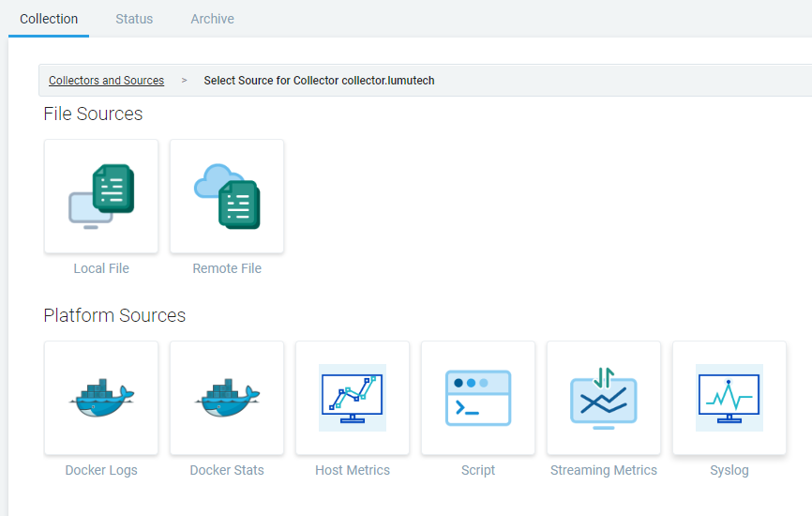This screenshot has height=516, width=812.
Task: Open the Archive tab
Action: pyautogui.click(x=212, y=19)
